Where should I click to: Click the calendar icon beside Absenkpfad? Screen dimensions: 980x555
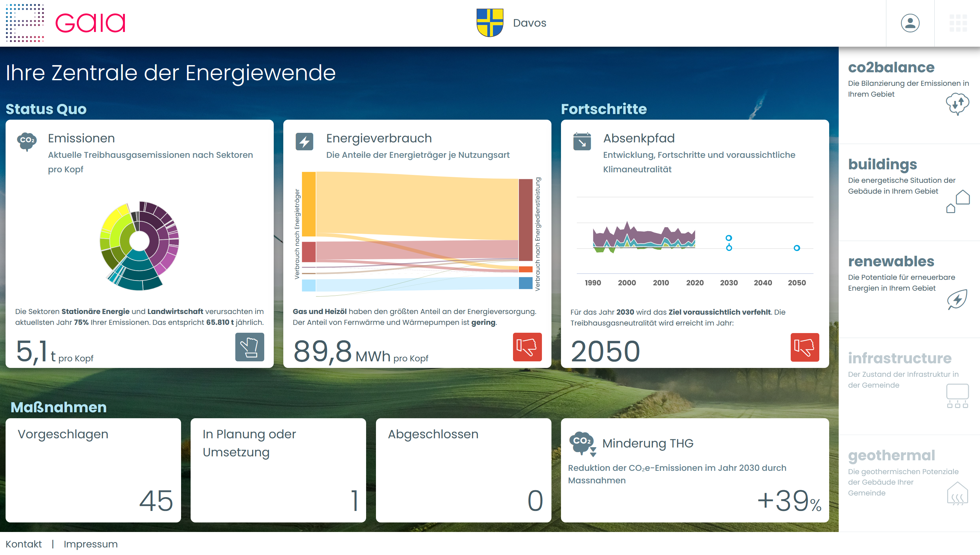click(x=582, y=142)
